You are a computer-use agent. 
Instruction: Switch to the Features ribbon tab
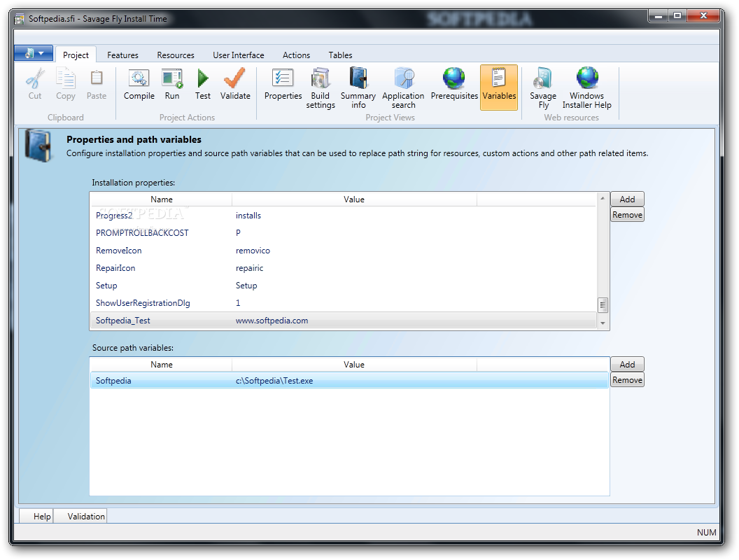click(x=122, y=55)
